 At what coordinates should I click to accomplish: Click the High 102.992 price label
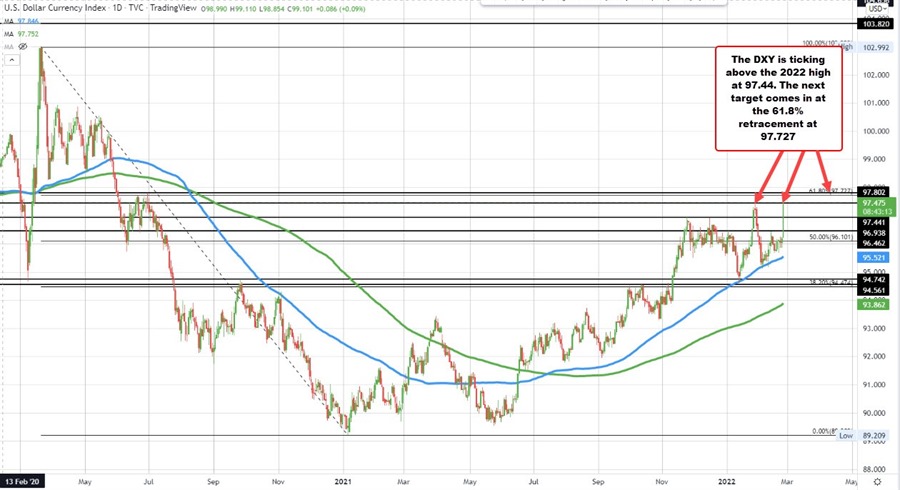[868, 48]
